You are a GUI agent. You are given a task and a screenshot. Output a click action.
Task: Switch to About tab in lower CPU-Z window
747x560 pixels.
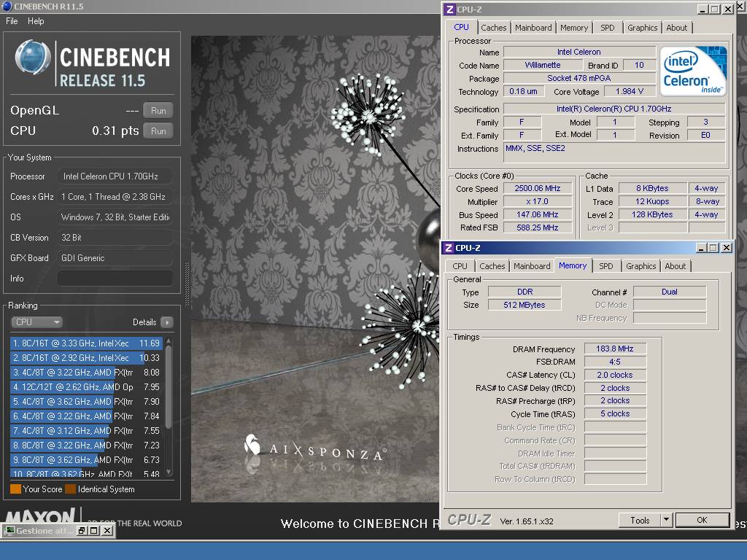click(675, 266)
